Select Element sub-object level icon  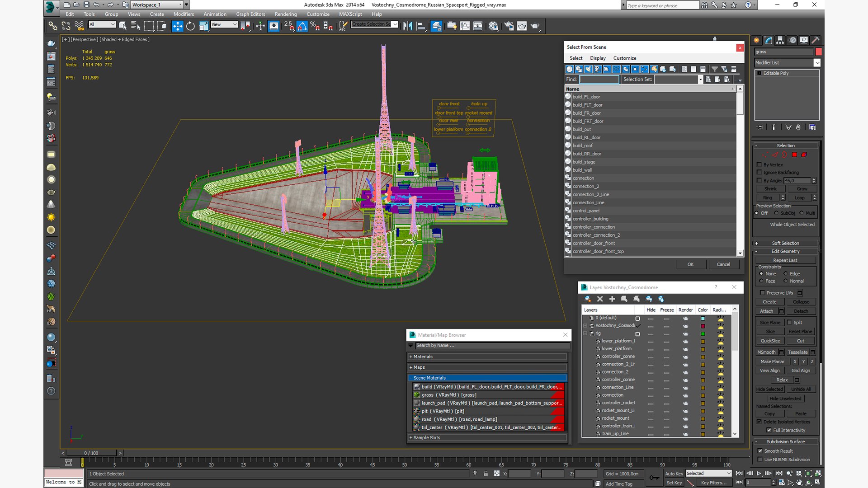click(804, 155)
